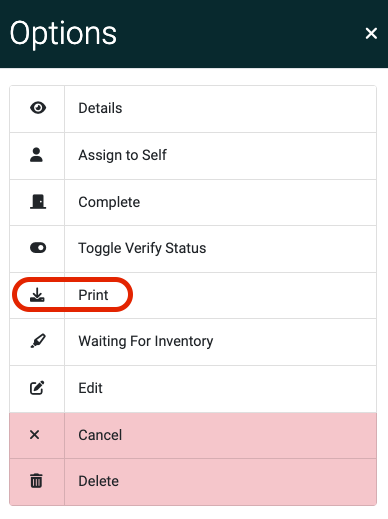Click the download icon next to Print
This screenshot has height=519, width=388.
37,295
